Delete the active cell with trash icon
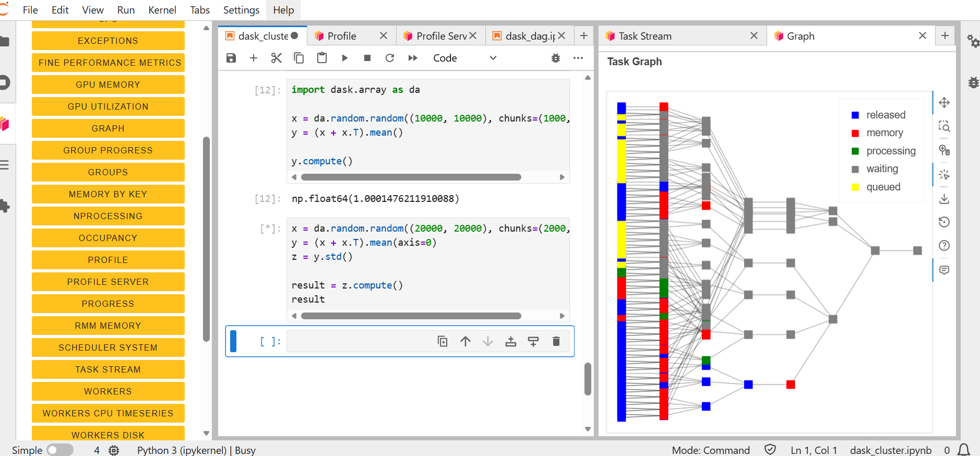 pyautogui.click(x=556, y=341)
